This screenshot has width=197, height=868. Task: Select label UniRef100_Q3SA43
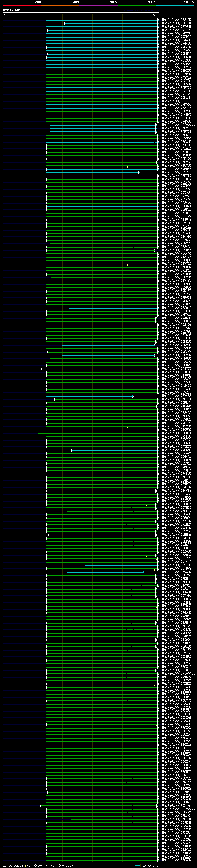pyautogui.click(x=176, y=308)
